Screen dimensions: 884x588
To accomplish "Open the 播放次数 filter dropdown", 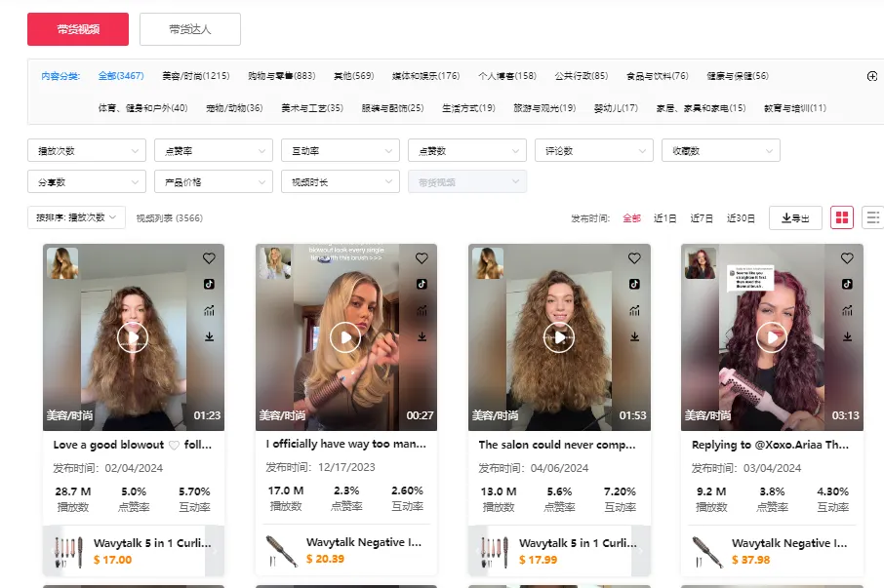I will pos(87,150).
